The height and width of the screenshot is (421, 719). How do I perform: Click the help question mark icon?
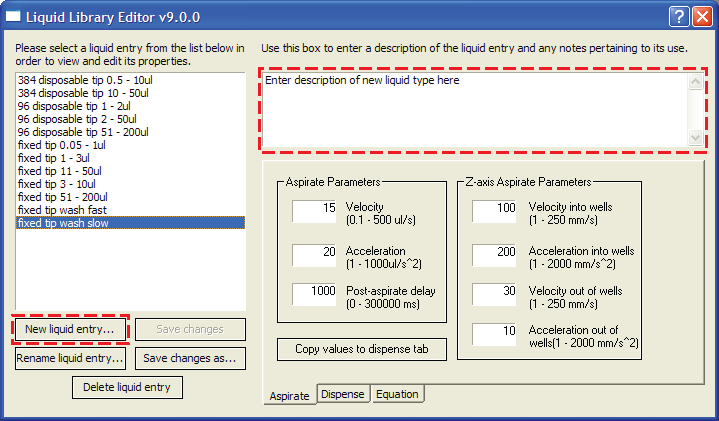point(679,17)
